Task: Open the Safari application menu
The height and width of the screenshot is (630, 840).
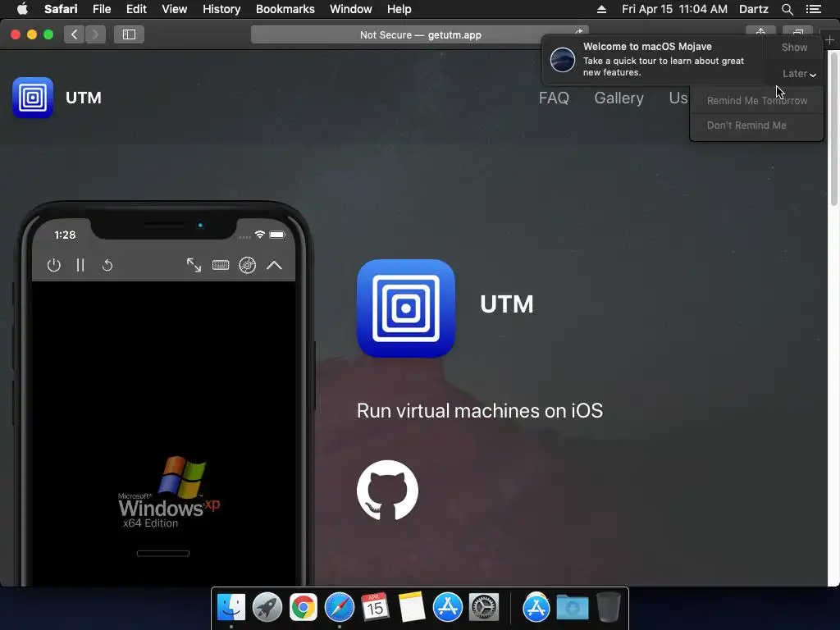Action: [61, 9]
